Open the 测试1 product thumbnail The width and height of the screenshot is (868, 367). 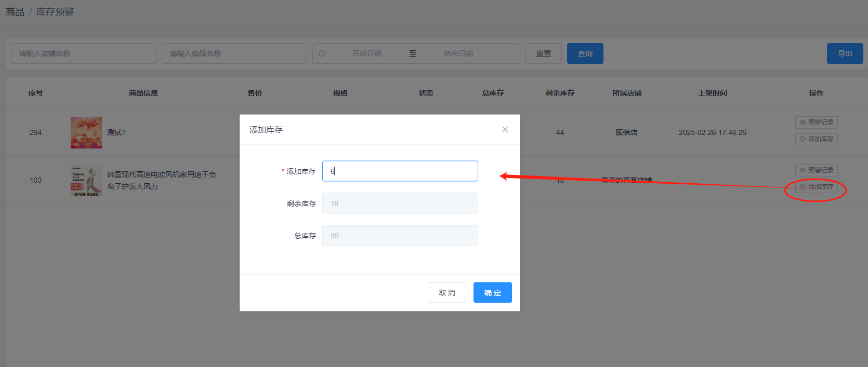tap(86, 133)
